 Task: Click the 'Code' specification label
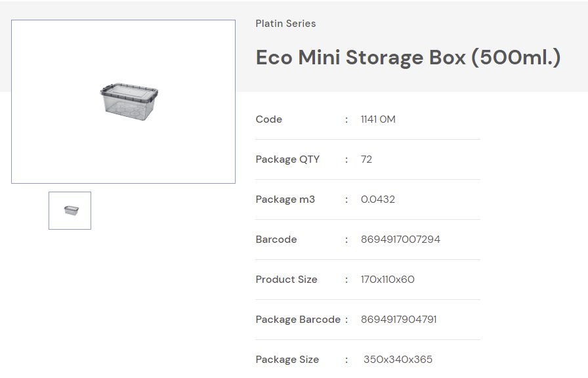(269, 119)
